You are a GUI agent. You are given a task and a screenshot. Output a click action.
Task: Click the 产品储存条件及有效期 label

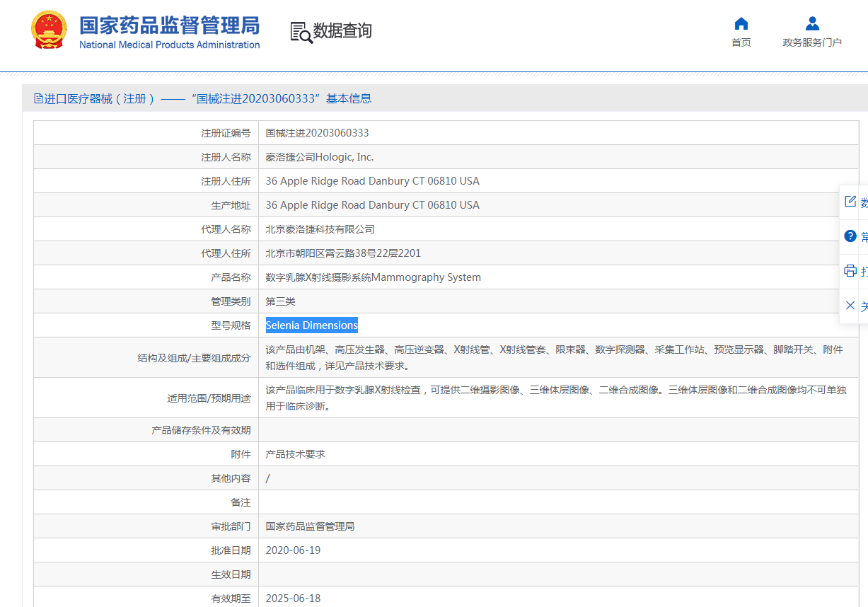pyautogui.click(x=201, y=430)
